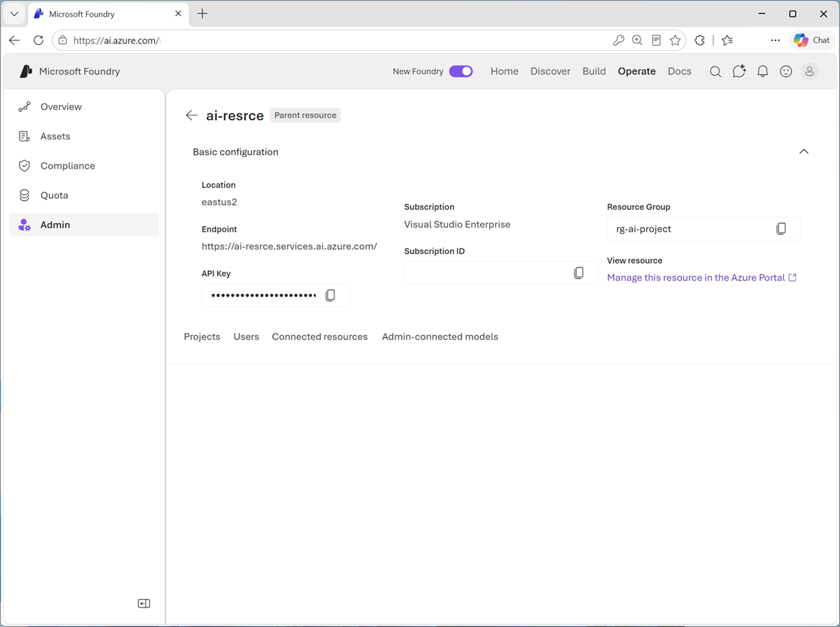Open browser settings ellipsis menu
840x627 pixels.
point(775,41)
